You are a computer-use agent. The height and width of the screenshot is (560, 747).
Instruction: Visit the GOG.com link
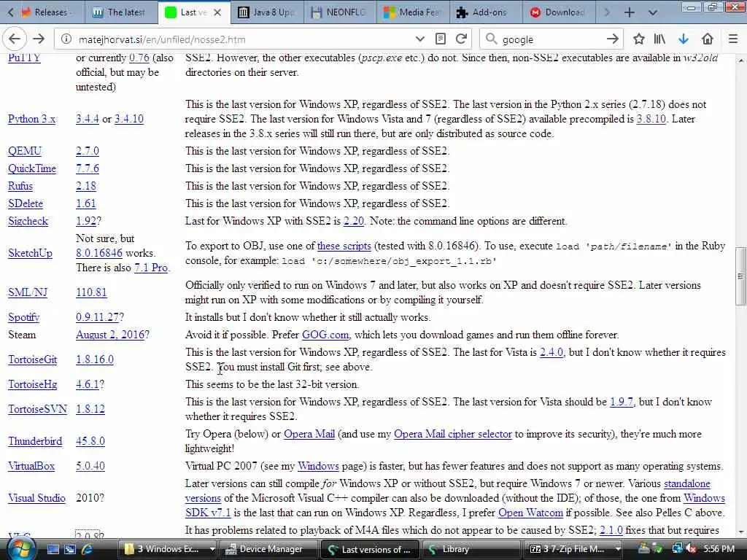325,335
